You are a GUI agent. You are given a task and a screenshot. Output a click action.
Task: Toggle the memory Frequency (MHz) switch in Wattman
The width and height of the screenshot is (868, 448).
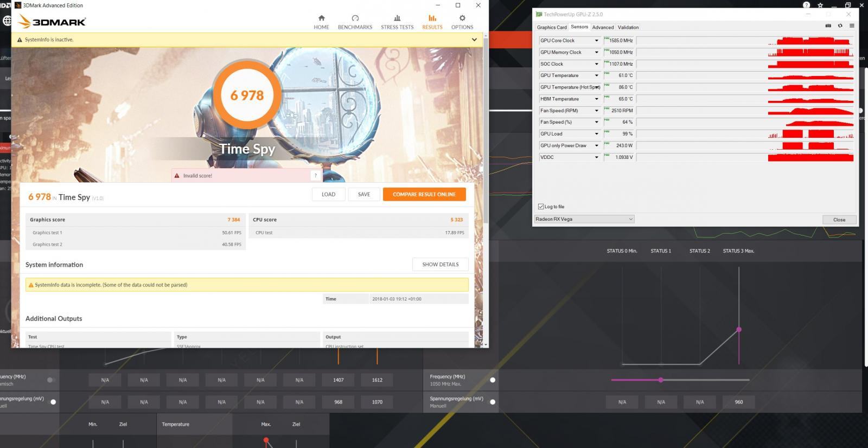(493, 380)
